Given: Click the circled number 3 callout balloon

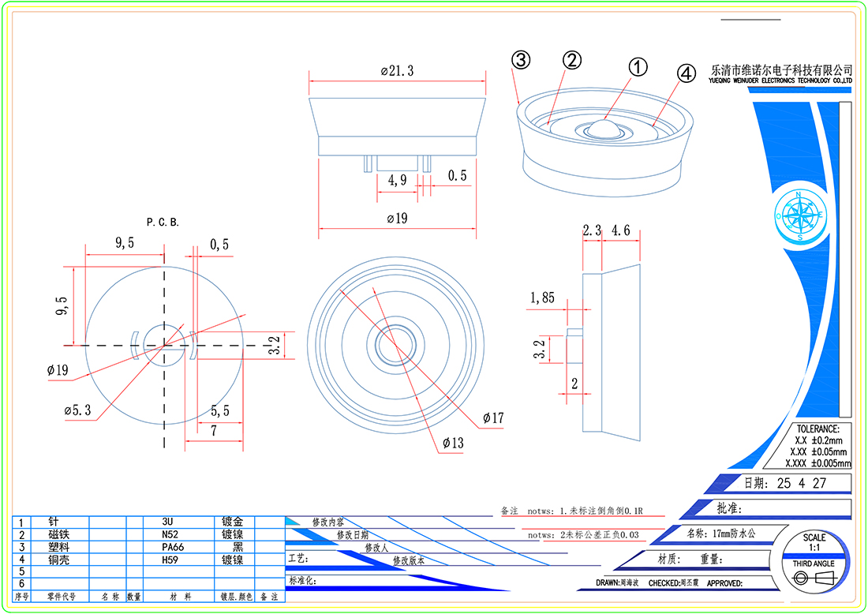Looking at the screenshot, I should pyautogui.click(x=521, y=59).
